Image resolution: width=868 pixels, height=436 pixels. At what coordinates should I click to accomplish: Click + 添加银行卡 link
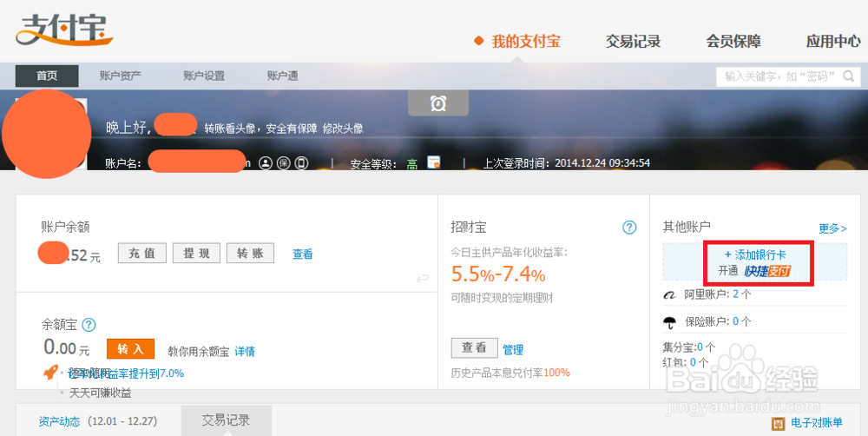pyautogui.click(x=755, y=254)
